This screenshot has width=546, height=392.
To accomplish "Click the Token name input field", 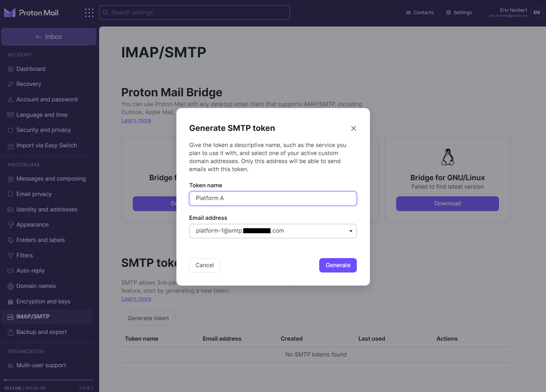I will pos(273,198).
